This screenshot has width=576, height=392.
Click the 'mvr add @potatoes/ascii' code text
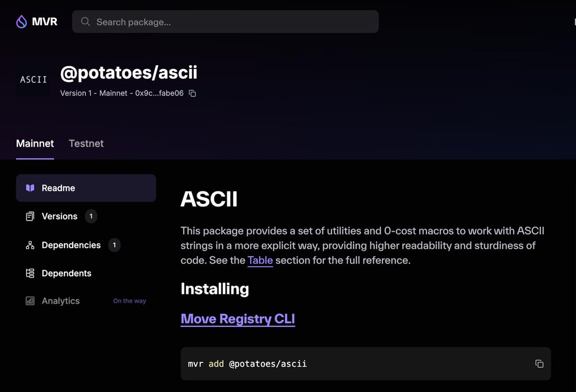(x=247, y=364)
